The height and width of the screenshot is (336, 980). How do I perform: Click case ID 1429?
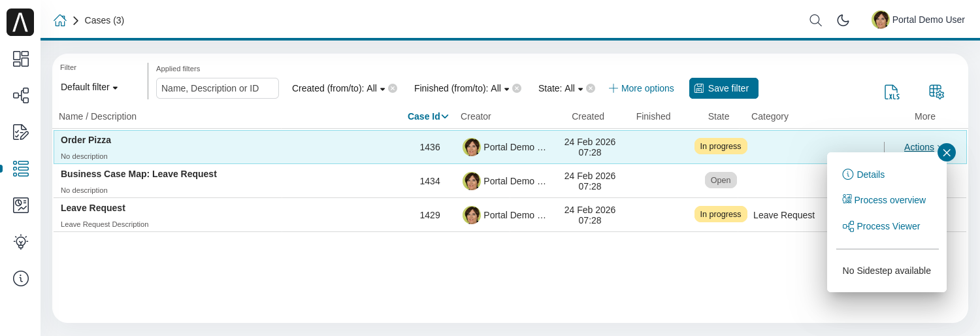point(430,215)
